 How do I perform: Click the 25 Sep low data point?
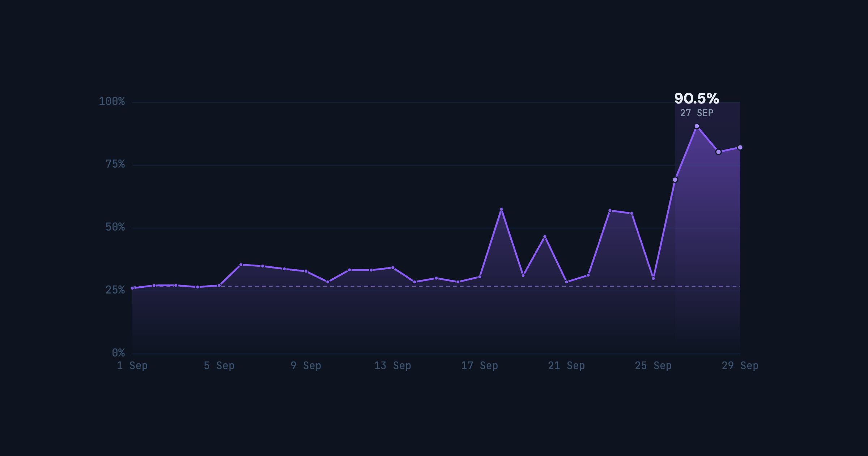pos(653,278)
